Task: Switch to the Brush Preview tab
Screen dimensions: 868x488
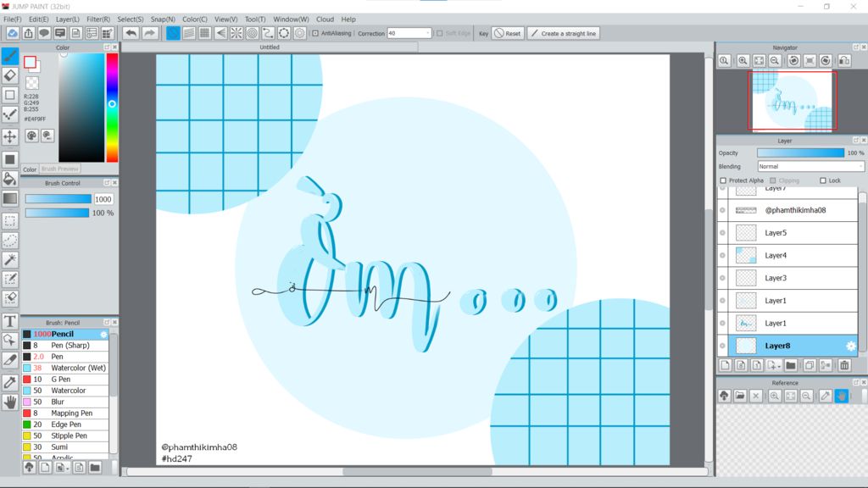Action: 60,169
